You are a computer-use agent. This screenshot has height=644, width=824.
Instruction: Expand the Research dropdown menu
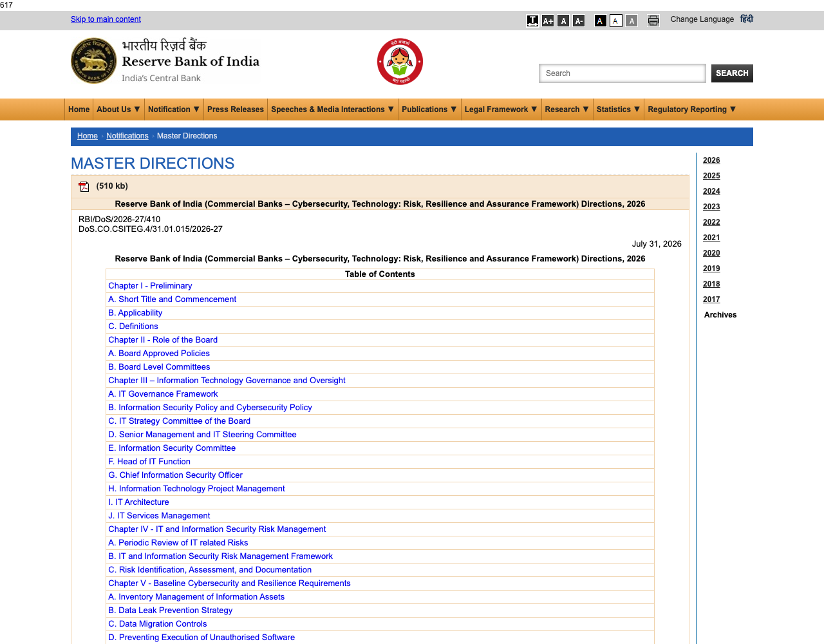(567, 109)
